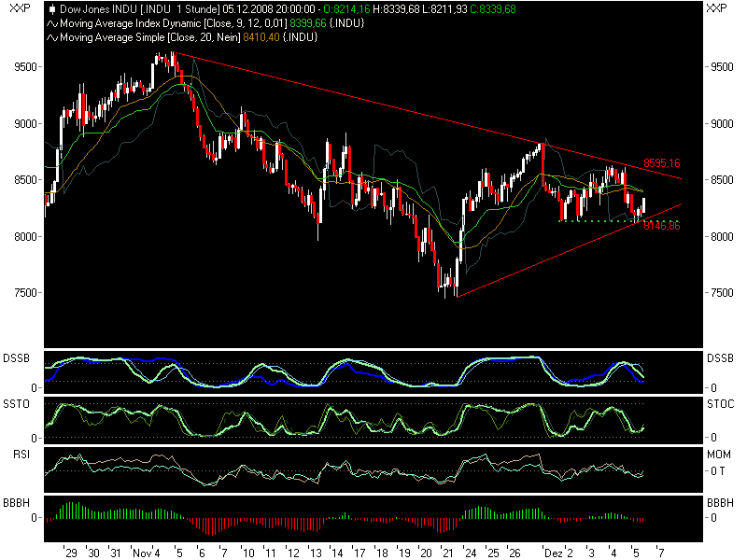This screenshot has width=747, height=560.
Task: Click the close value C:8339,68
Action: [493, 9]
